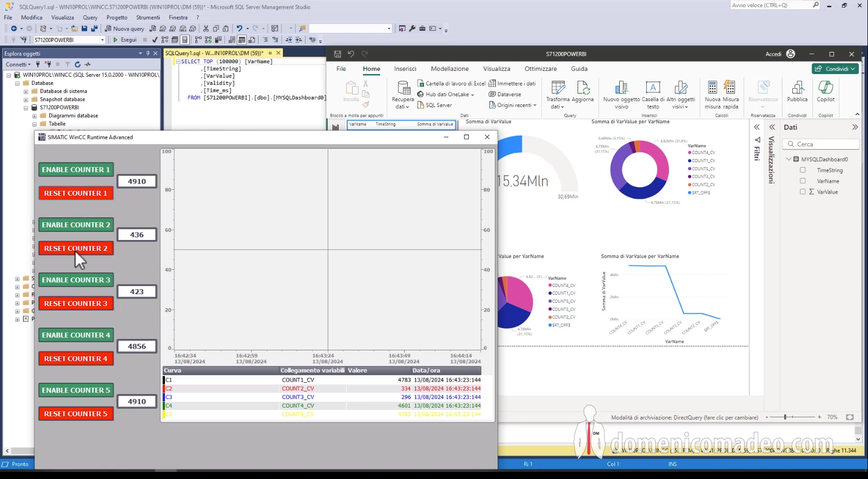Viewport: 868px width, 479px height.
Task: Switch to the Modellazione ribbon tab
Action: pyautogui.click(x=450, y=69)
